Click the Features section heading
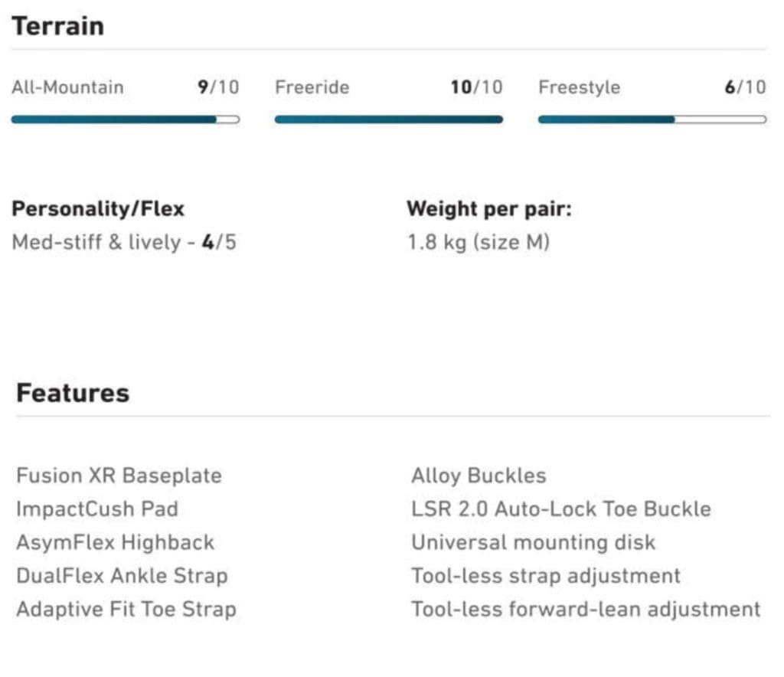The width and height of the screenshot is (784, 677). [73, 393]
